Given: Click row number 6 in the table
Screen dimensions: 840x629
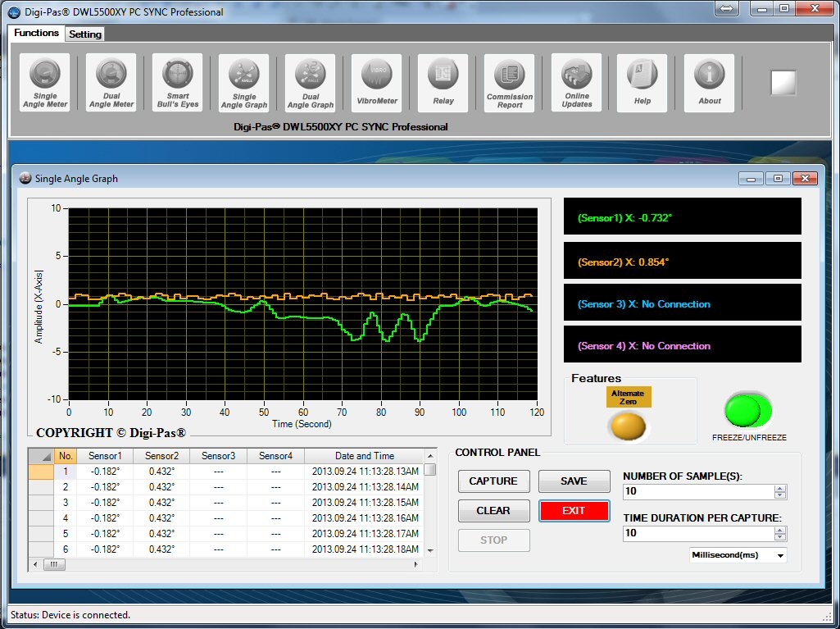Looking at the screenshot, I should (66, 549).
